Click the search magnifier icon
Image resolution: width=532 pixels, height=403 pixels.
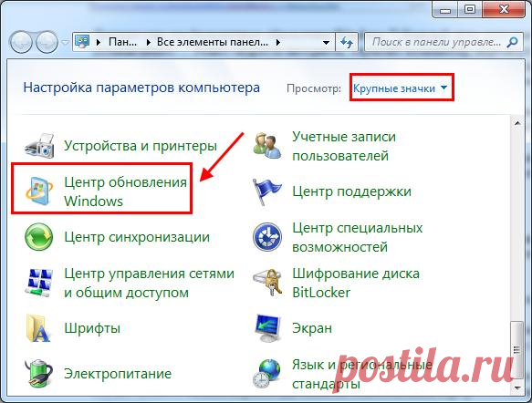(x=512, y=42)
